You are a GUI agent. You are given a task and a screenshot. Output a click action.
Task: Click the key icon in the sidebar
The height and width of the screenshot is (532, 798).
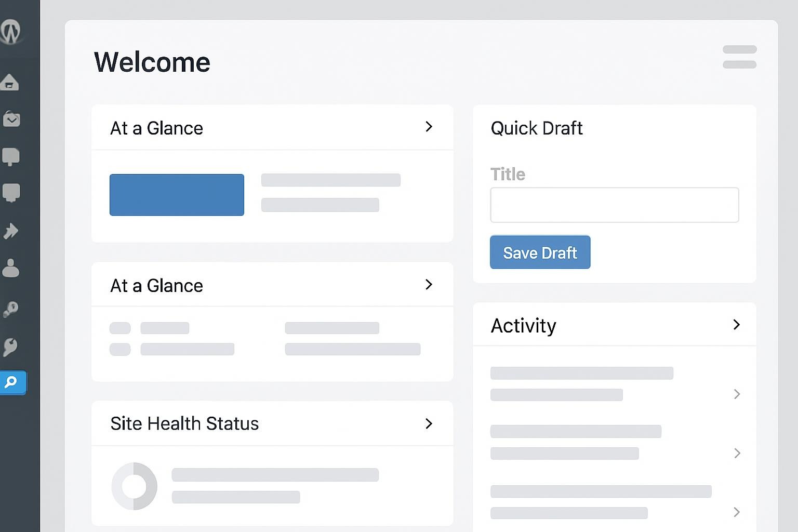point(10,309)
